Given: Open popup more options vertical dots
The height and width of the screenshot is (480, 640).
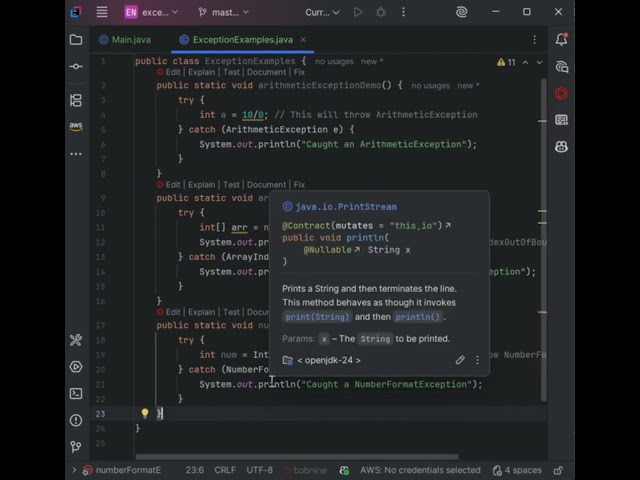Looking at the screenshot, I should [x=477, y=360].
